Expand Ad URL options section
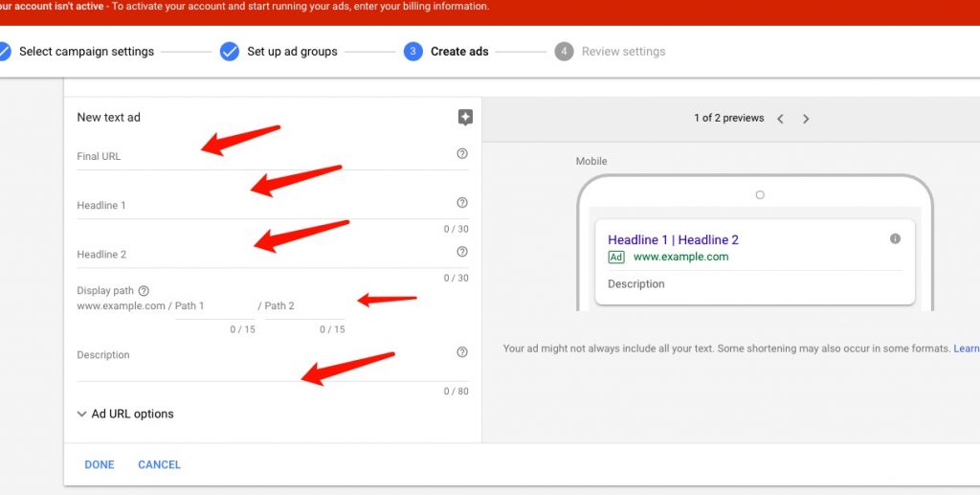Image resolution: width=980 pixels, height=495 pixels. pos(125,414)
